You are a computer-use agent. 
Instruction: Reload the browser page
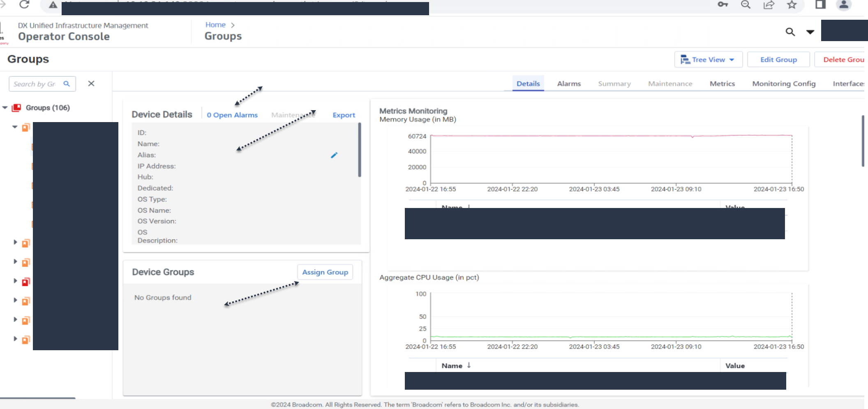coord(24,5)
